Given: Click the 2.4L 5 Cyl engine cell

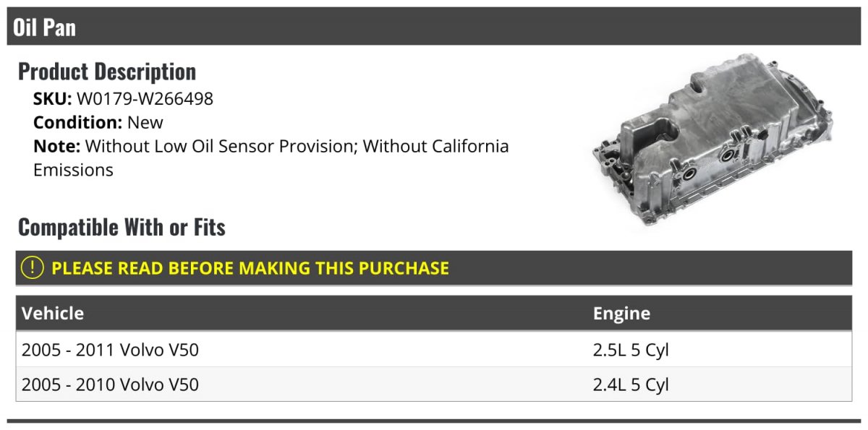Looking at the screenshot, I should (x=631, y=384).
